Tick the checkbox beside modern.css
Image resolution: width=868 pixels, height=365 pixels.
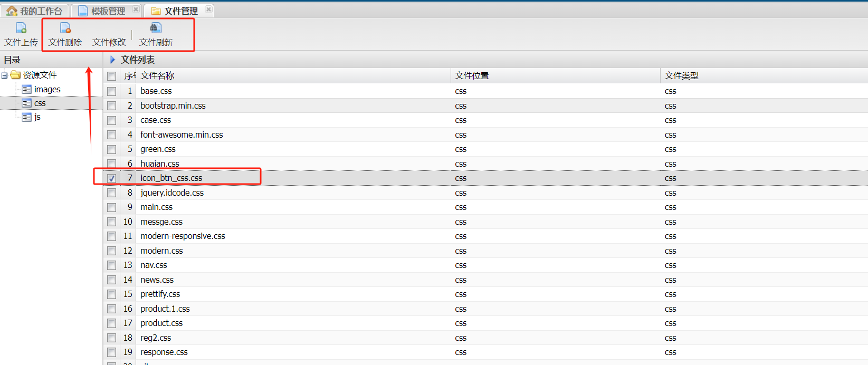[x=112, y=251]
